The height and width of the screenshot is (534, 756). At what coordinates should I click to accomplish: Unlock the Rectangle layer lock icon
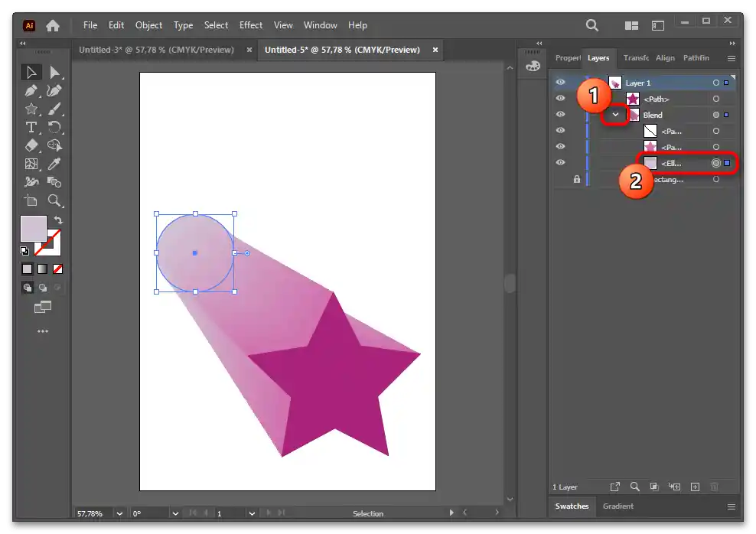click(x=577, y=179)
